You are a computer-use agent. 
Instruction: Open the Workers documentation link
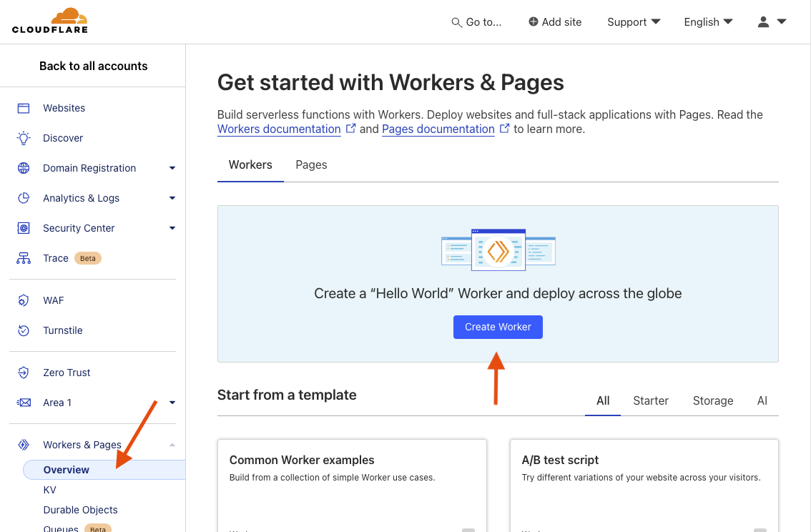[x=279, y=129]
